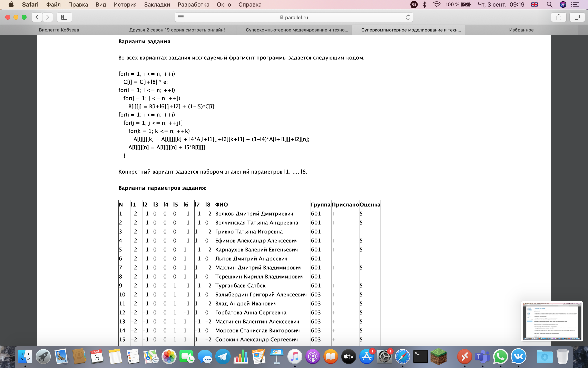
Task: Open the Wi-Fi status menu
Action: (437, 4)
